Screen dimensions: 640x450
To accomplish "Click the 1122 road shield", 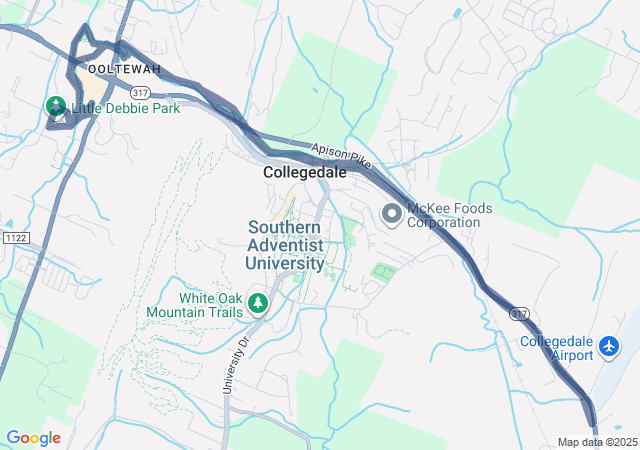I will [16, 238].
